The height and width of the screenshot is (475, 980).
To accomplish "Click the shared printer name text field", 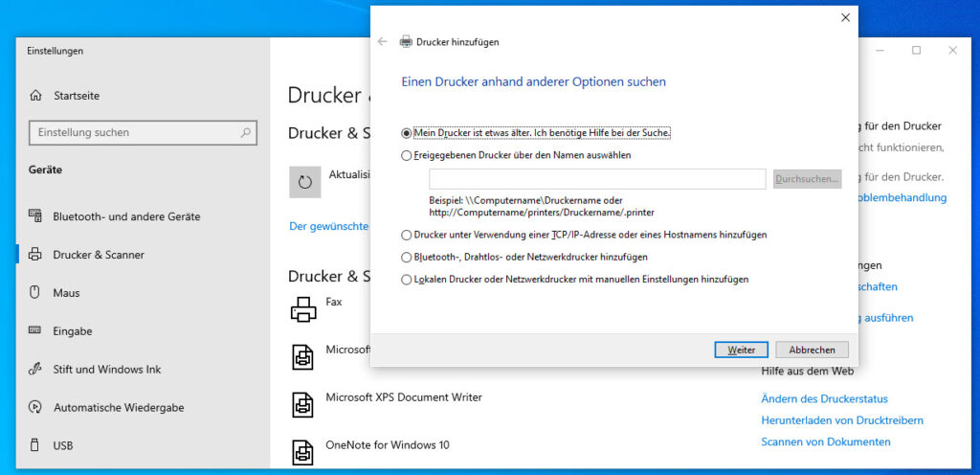I will coord(597,179).
